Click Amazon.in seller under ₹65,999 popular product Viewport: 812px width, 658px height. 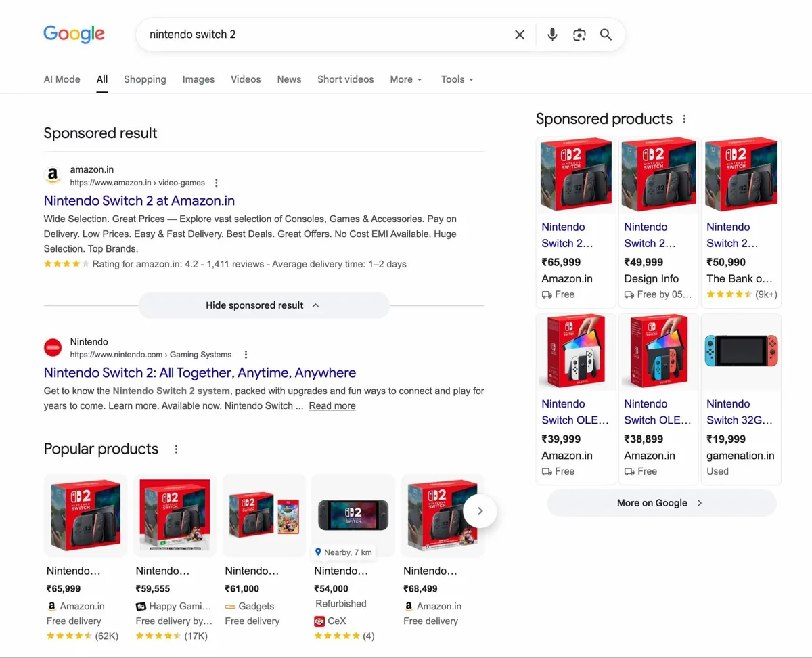coord(76,607)
